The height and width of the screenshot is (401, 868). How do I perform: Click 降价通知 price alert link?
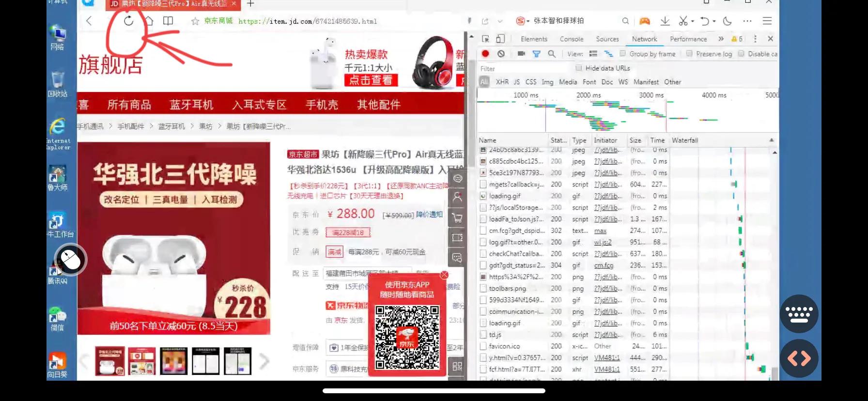(x=429, y=215)
